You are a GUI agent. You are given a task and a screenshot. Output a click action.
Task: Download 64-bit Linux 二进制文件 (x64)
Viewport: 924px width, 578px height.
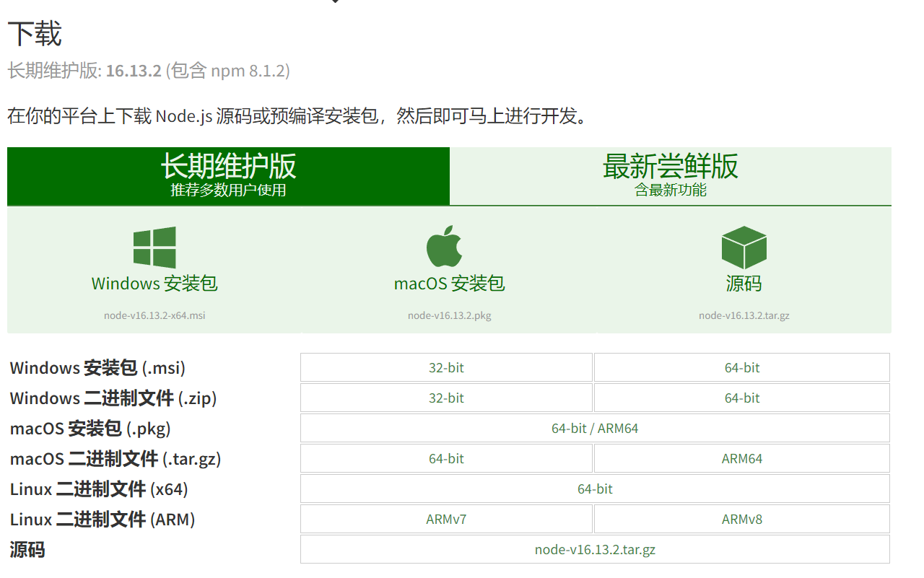pos(595,489)
